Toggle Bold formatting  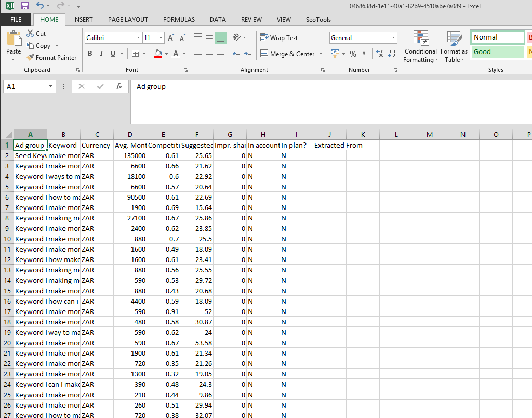[90, 54]
